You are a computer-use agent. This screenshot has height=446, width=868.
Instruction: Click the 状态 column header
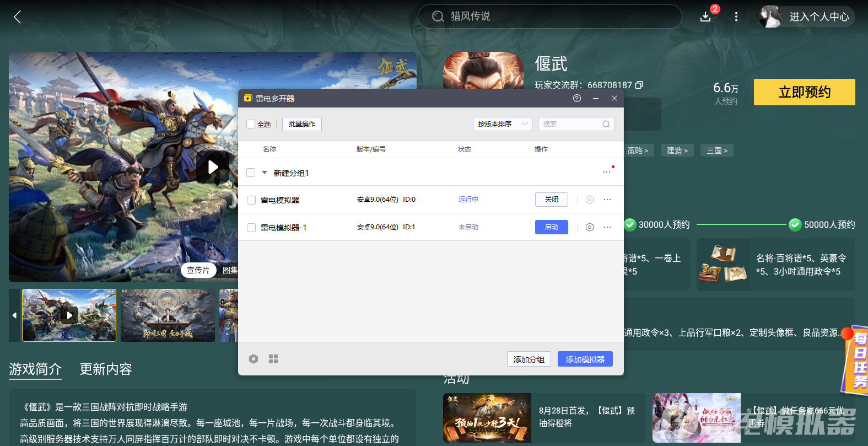(465, 149)
